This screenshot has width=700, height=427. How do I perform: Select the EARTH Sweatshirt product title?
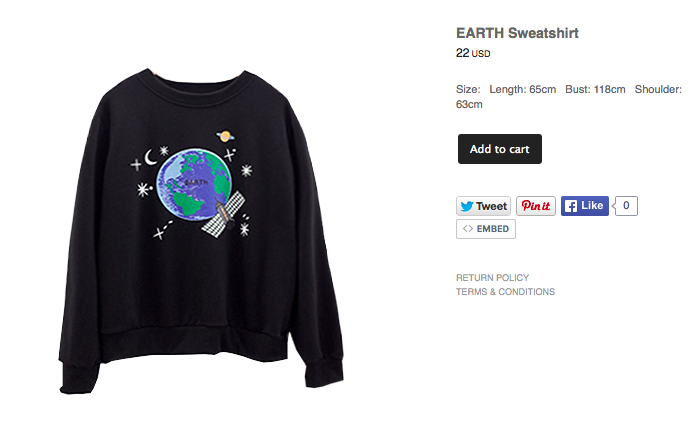tap(517, 33)
